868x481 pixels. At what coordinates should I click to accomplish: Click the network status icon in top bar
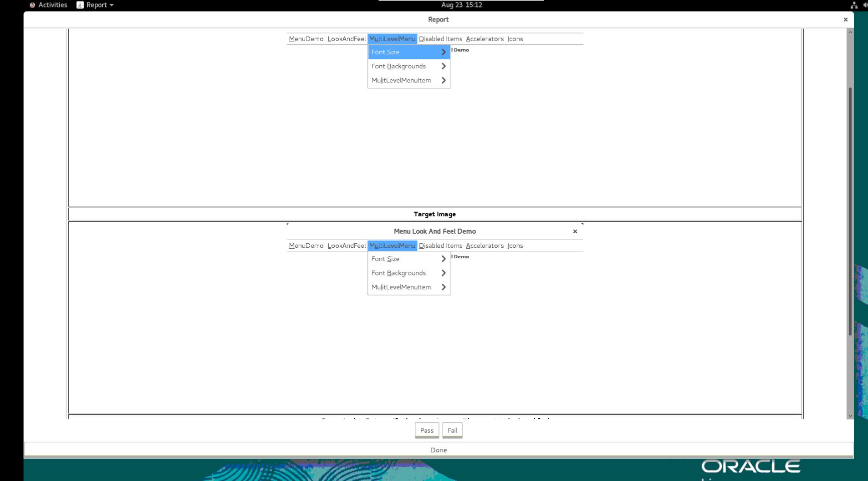click(854, 5)
